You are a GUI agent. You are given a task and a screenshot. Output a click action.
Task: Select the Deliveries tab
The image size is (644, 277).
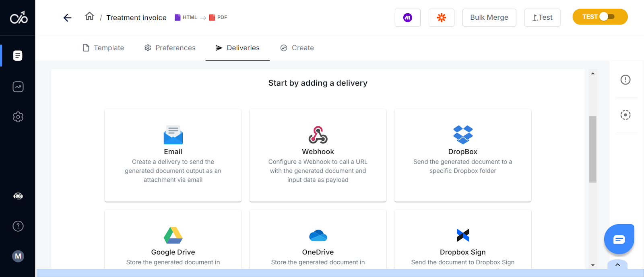pyautogui.click(x=237, y=48)
